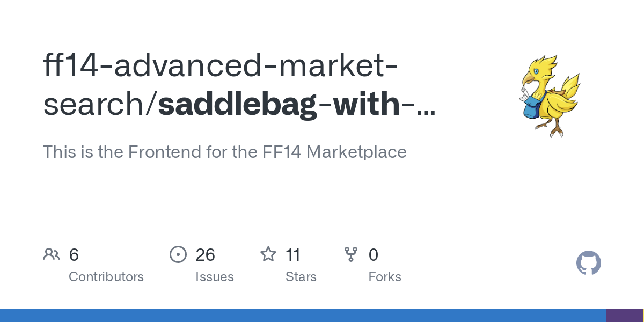Click the blue language bar segment
Viewport: 644px width, 322px height.
point(303,316)
